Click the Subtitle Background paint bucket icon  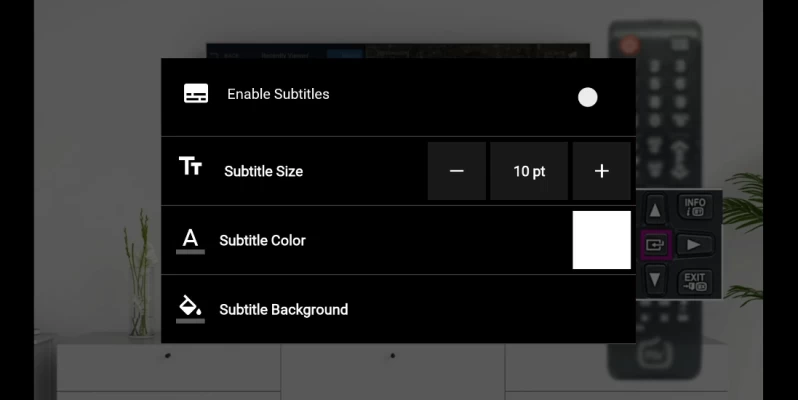coord(190,309)
